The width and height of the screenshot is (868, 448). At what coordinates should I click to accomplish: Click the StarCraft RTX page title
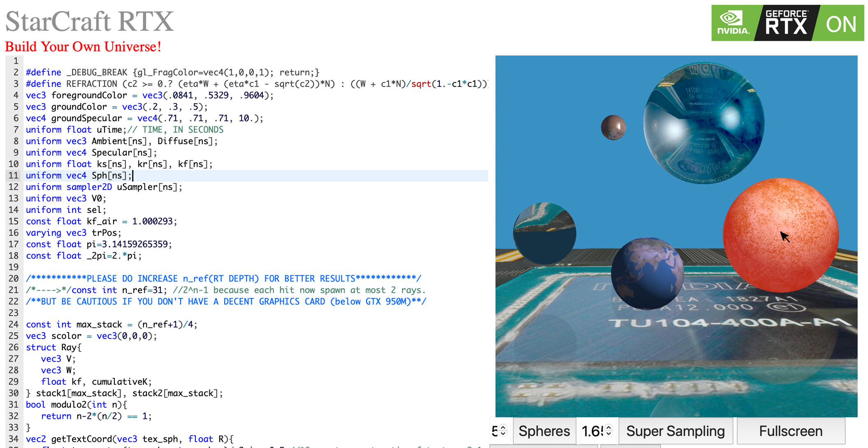[x=90, y=21]
